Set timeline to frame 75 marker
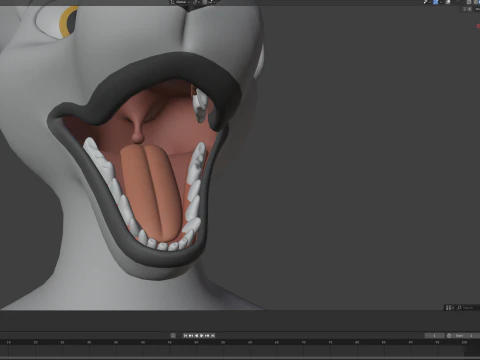Screen dimensions: 480x360 (330, 342)
